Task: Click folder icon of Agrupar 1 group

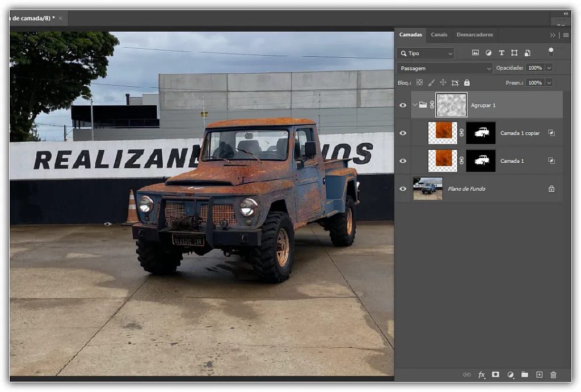Action: [x=423, y=105]
